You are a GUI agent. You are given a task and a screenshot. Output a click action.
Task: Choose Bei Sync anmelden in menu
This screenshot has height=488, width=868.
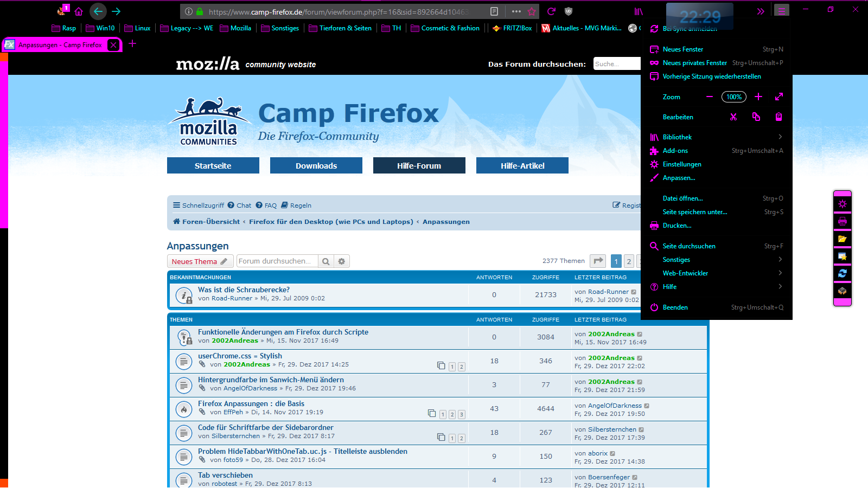(x=717, y=29)
